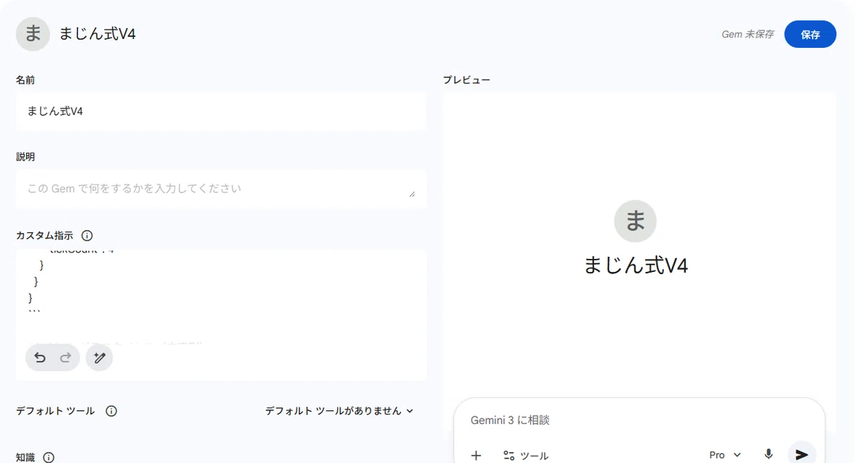Add attachment with the plus icon
The image size is (868, 463).
[x=475, y=455]
